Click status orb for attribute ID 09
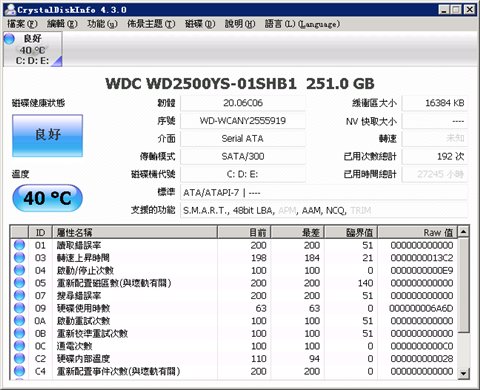 click(x=19, y=308)
